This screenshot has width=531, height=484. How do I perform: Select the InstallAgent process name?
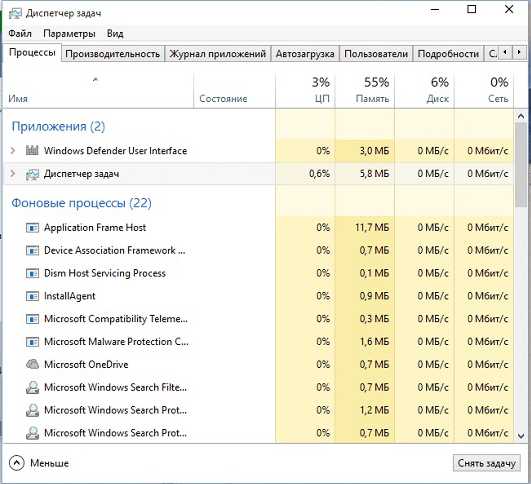tap(69, 296)
